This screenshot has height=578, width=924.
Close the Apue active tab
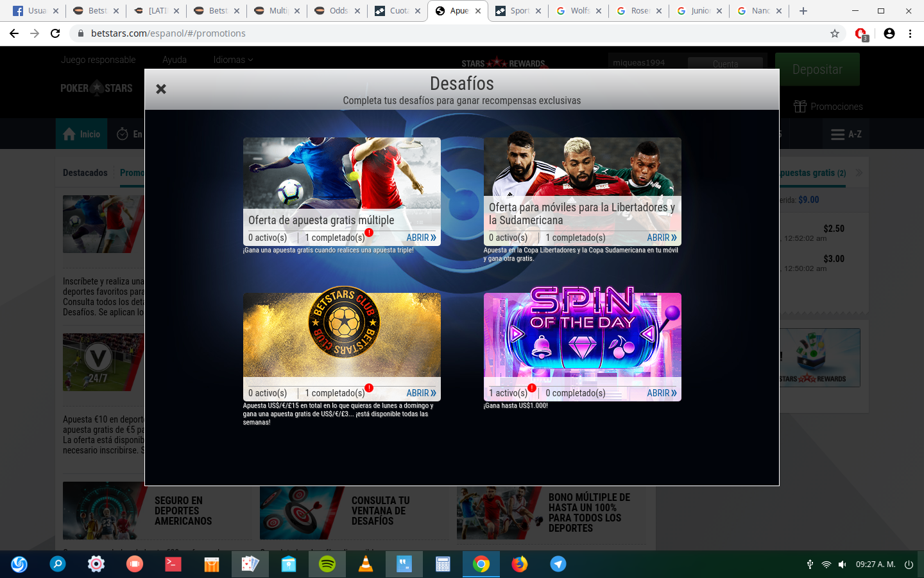click(x=478, y=11)
